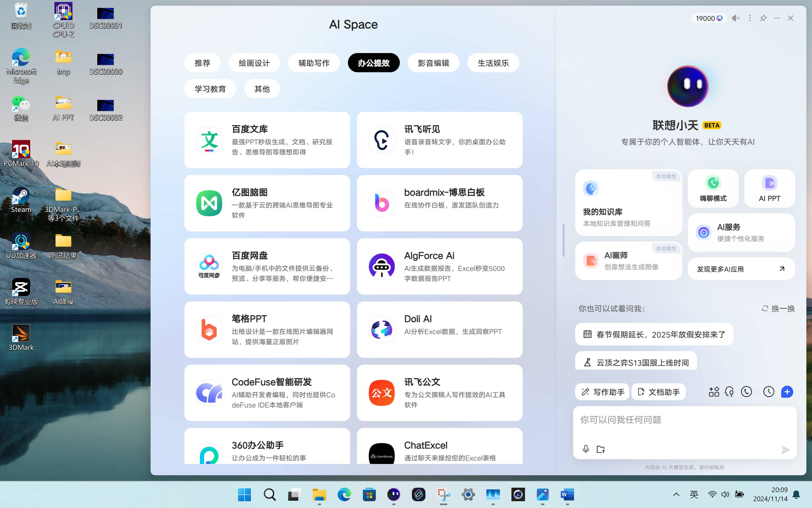Open Windows Start menu
The width and height of the screenshot is (812, 508).
click(244, 494)
